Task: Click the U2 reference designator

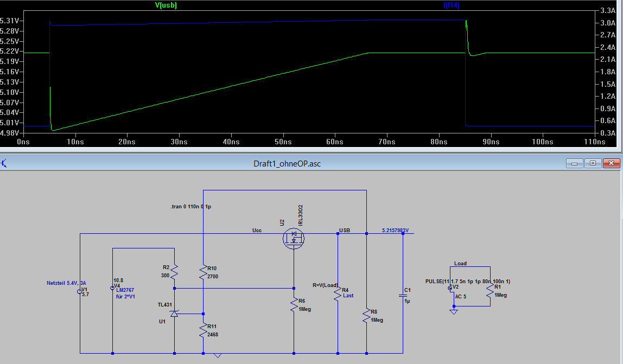Action: pyautogui.click(x=282, y=222)
